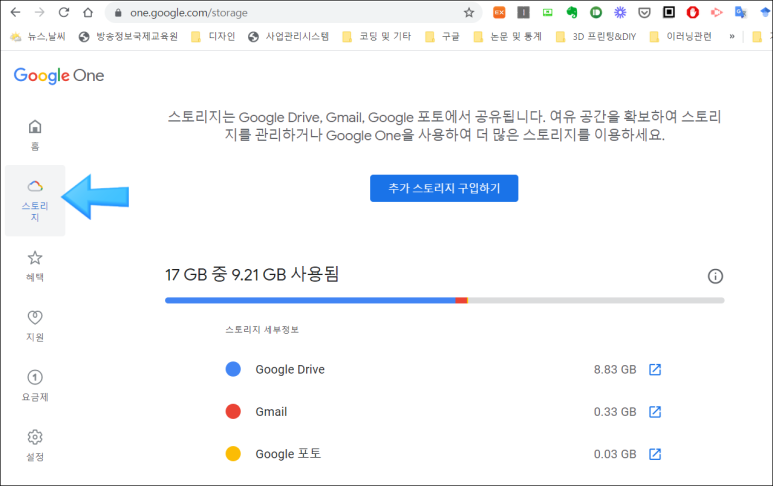This screenshot has width=773, height=486.
Task: Click the blue Google Drive color dot
Action: coord(233,369)
